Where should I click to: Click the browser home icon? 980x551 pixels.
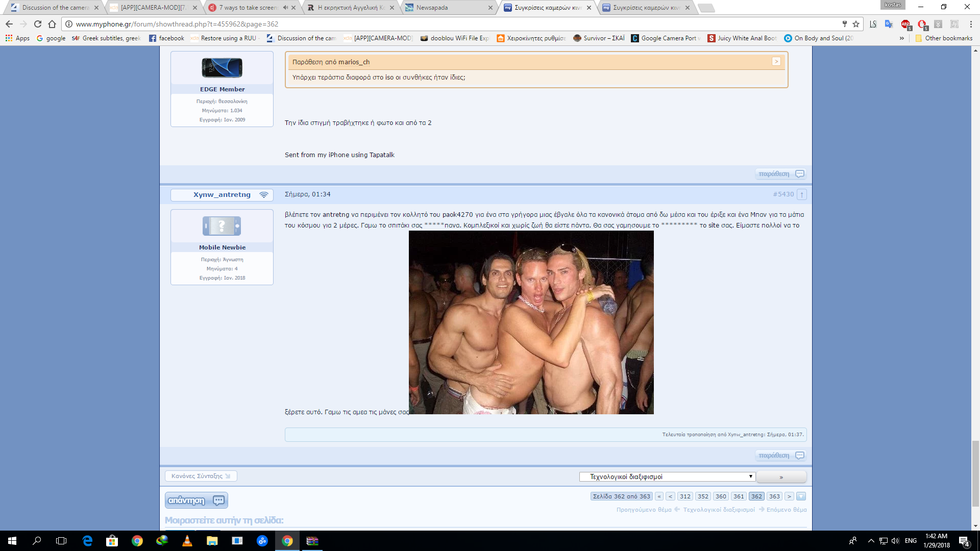pyautogui.click(x=52, y=24)
